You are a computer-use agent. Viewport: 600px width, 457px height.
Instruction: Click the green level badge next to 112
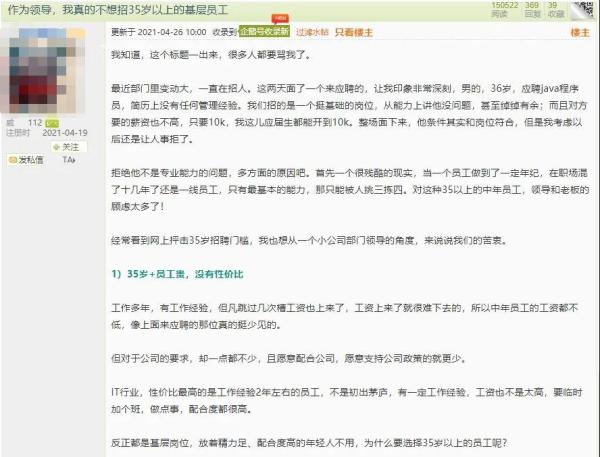coord(52,123)
